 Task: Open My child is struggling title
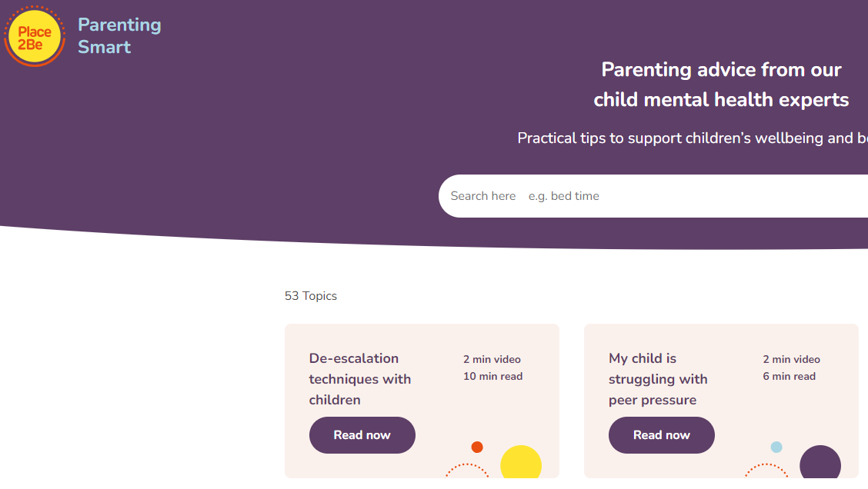[x=658, y=379]
